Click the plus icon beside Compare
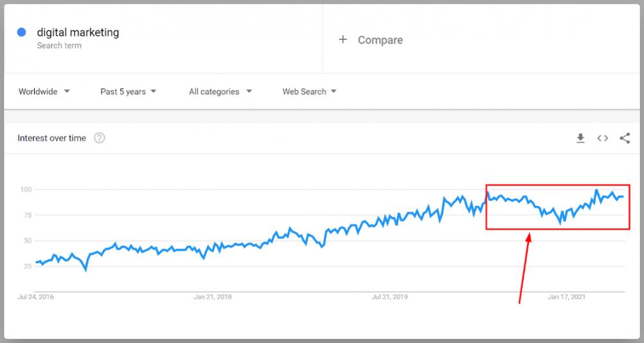The image size is (644, 343). point(343,39)
